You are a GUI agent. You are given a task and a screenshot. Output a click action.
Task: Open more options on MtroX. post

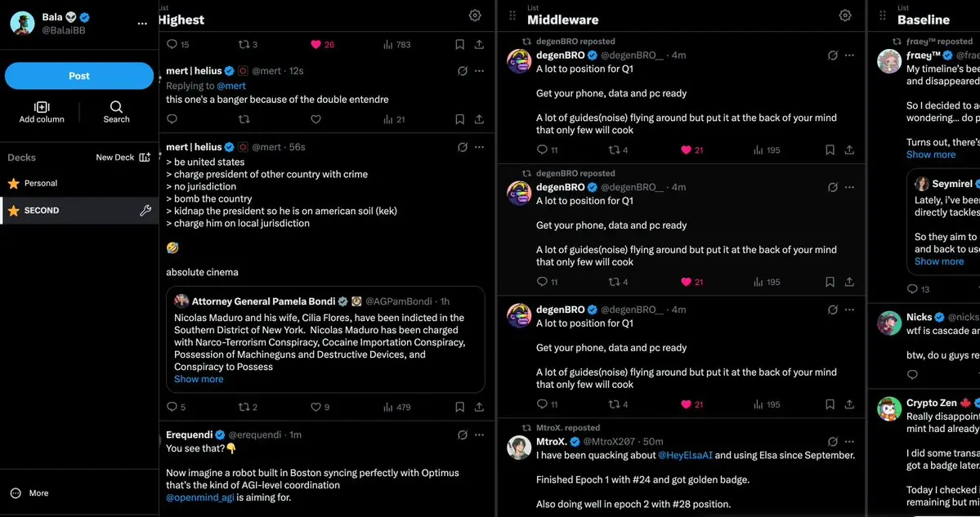tap(849, 442)
